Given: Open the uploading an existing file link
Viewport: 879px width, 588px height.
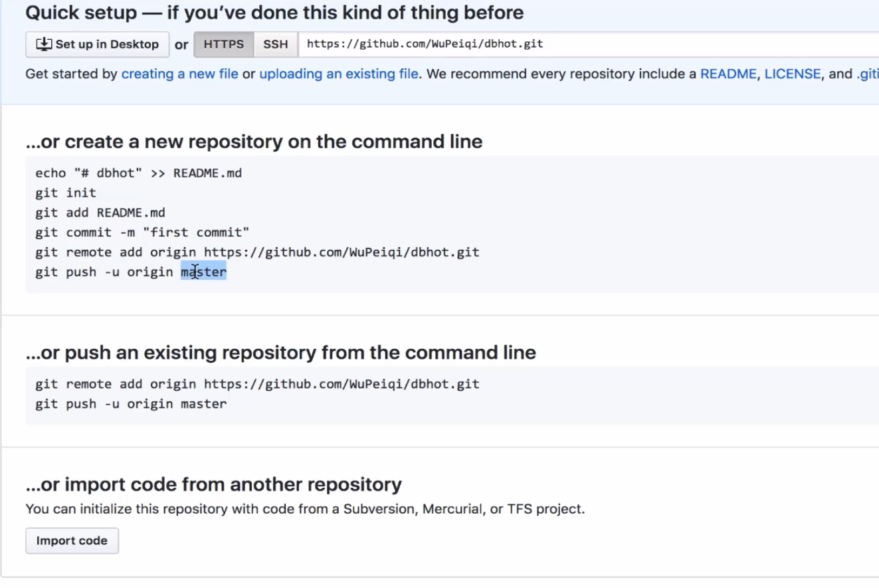Looking at the screenshot, I should pyautogui.click(x=339, y=74).
